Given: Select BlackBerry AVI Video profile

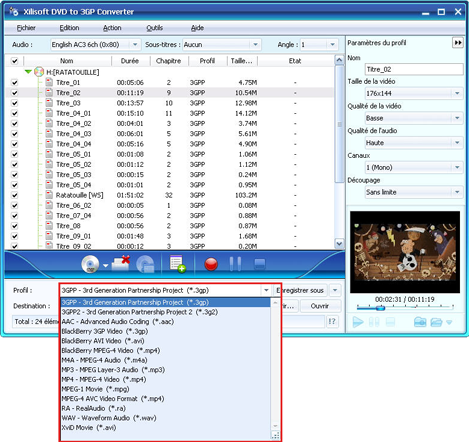Looking at the screenshot, I should [166, 341].
